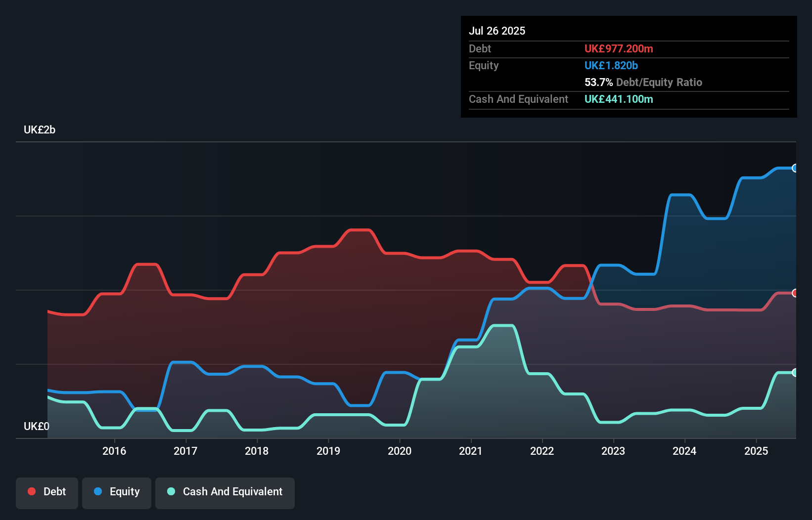
Task: Click the UK£977.200m debt value link
Action: (619, 49)
